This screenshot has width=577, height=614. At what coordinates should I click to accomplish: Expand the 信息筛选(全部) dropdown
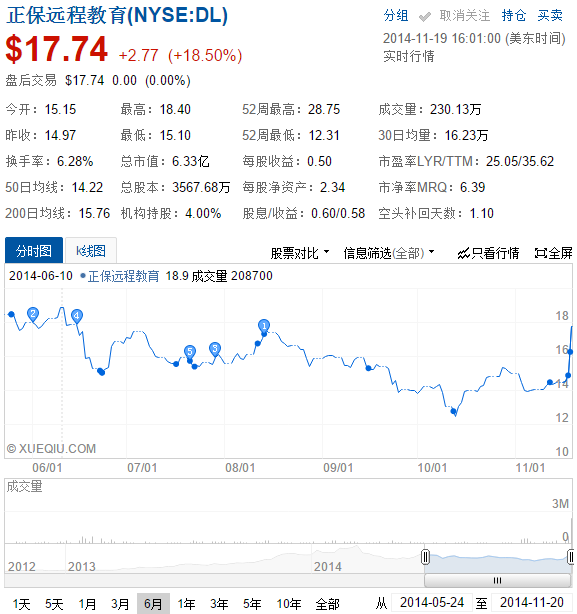pos(389,253)
